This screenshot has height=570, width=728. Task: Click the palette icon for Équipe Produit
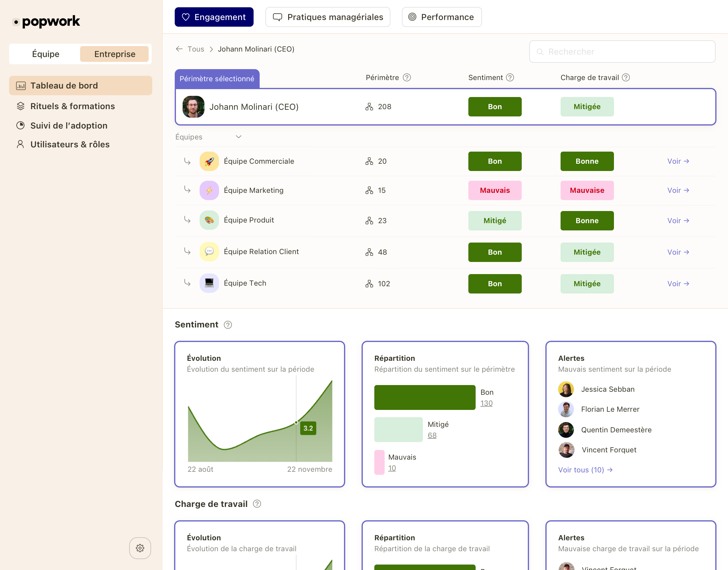(x=209, y=220)
